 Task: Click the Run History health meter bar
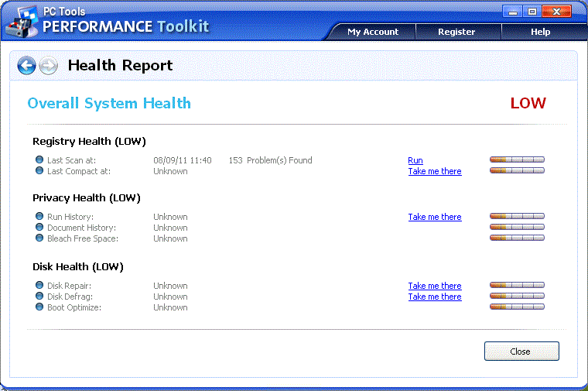pos(517,216)
